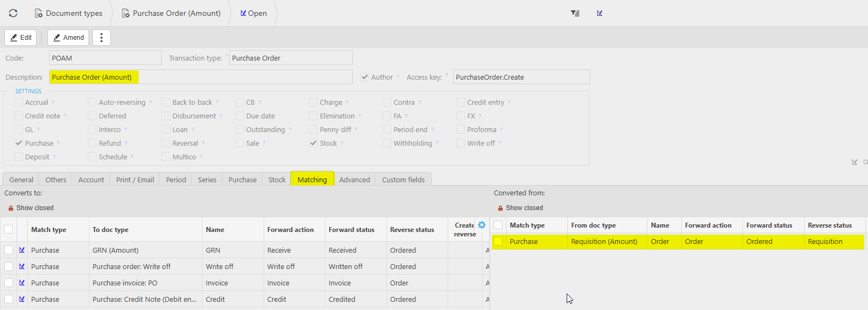The image size is (868, 310).
Task: Select the highlighted Requisition (Amount) row
Action: point(604,241)
